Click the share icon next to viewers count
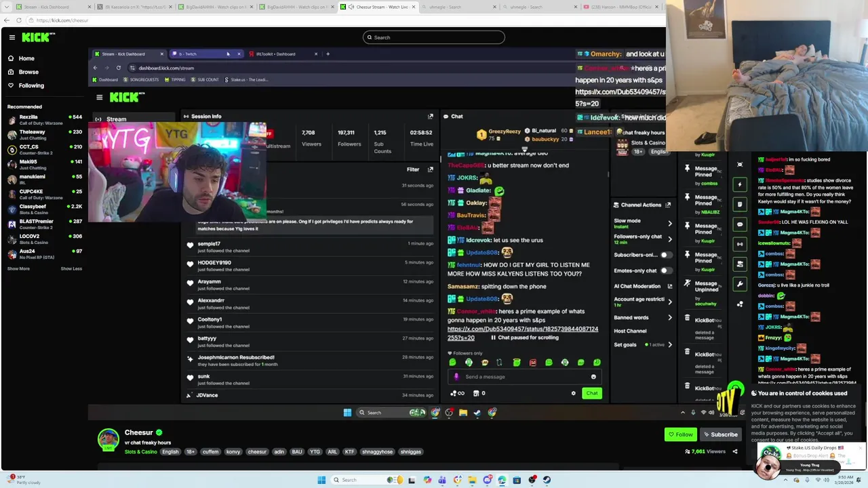Viewport: 868px width, 488px height. coord(734,451)
